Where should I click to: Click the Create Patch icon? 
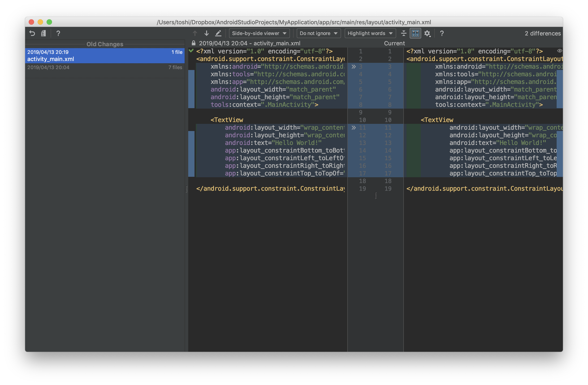[x=43, y=33]
